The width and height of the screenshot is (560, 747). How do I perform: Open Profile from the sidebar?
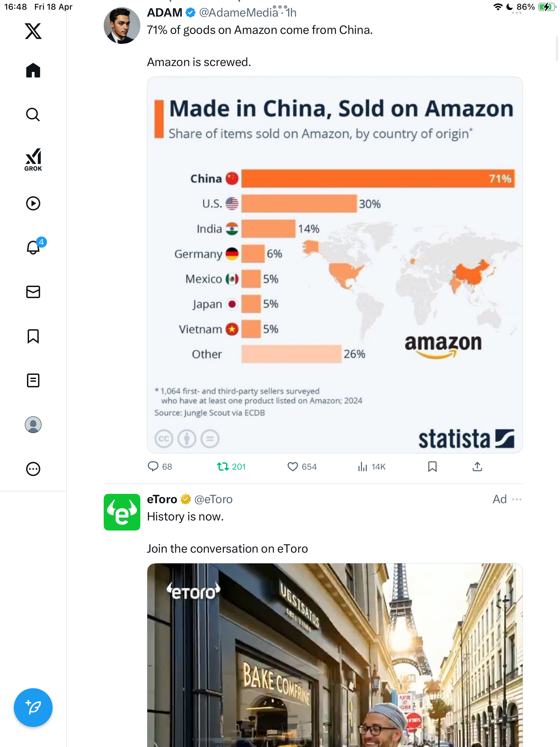(x=33, y=425)
